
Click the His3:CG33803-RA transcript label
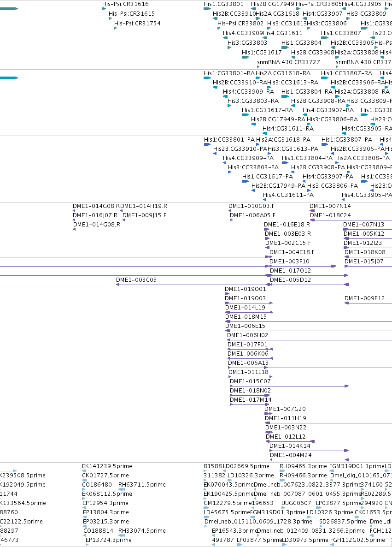tap(253, 101)
